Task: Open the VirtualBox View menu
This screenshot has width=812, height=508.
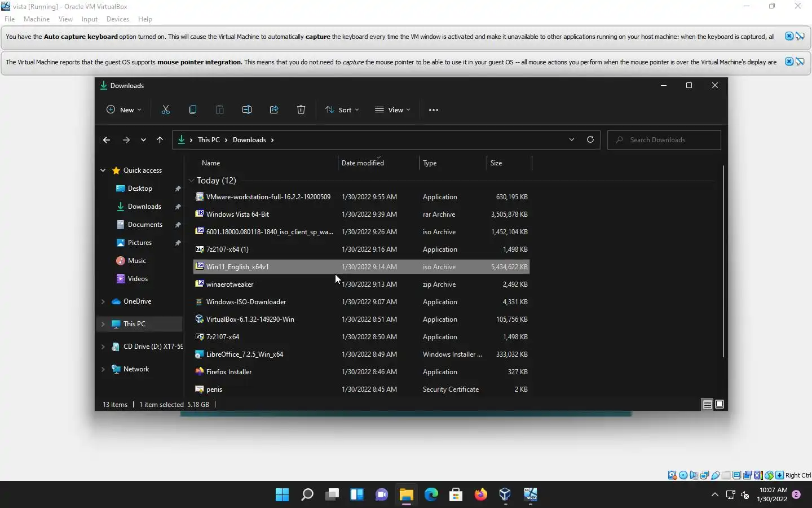Action: coord(65,19)
